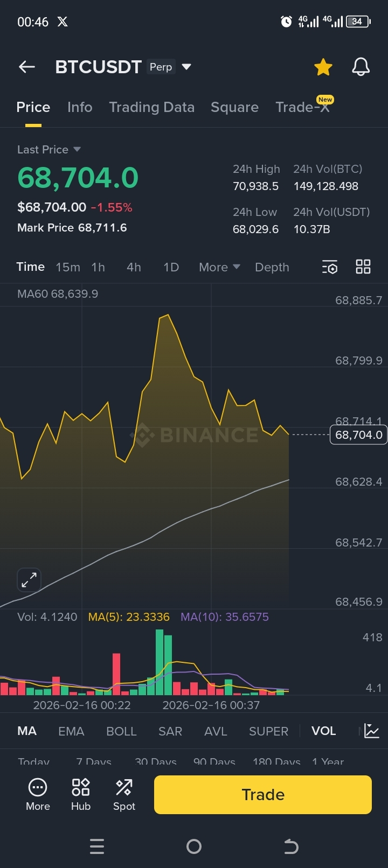Tap the 24h Vol(BTC) value 149,128.498
Image resolution: width=388 pixels, height=868 pixels.
tap(326, 186)
